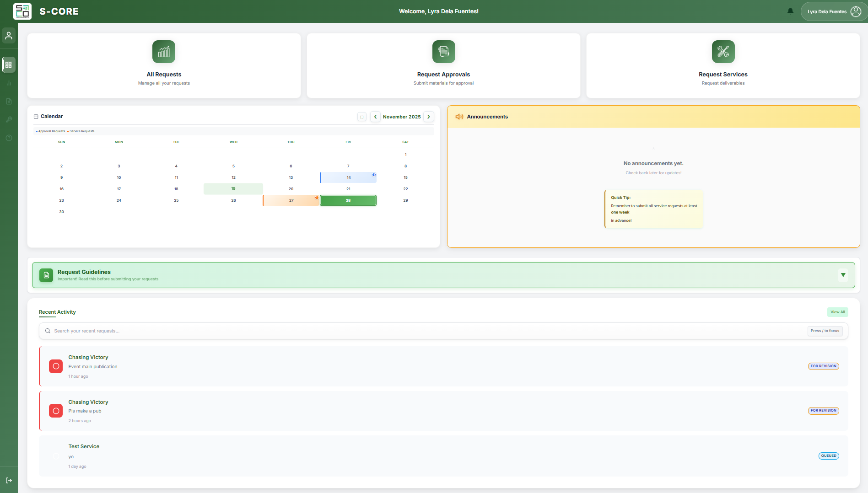Advance calendar to next month
Viewport: 868px width, 493px height.
point(429,117)
